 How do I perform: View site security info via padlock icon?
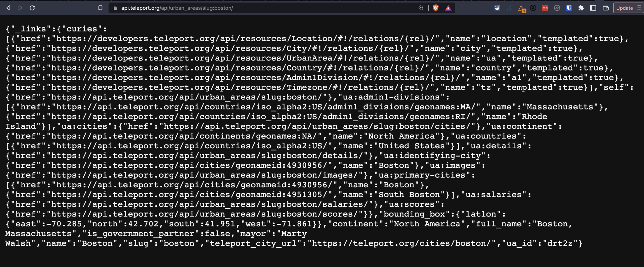(x=115, y=8)
